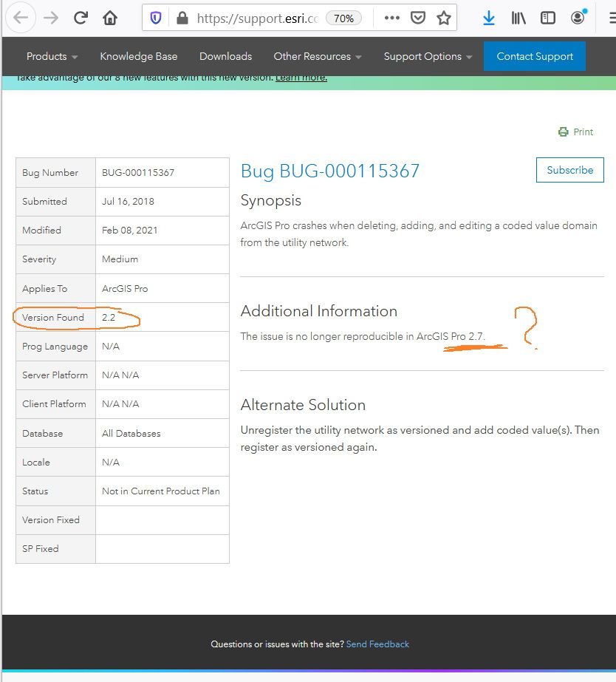The width and height of the screenshot is (616, 682).
Task: View site security padlock info
Action: point(182,18)
